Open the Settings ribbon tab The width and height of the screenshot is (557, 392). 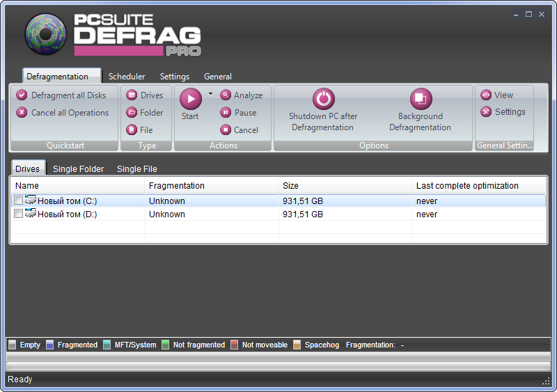click(175, 77)
